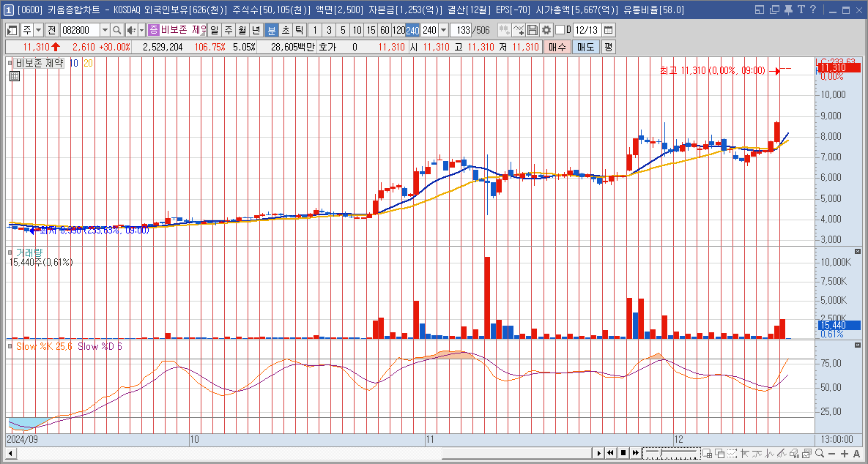Click the Slow %K indicator label
This screenshot has width=868, height=464.
[44, 346]
